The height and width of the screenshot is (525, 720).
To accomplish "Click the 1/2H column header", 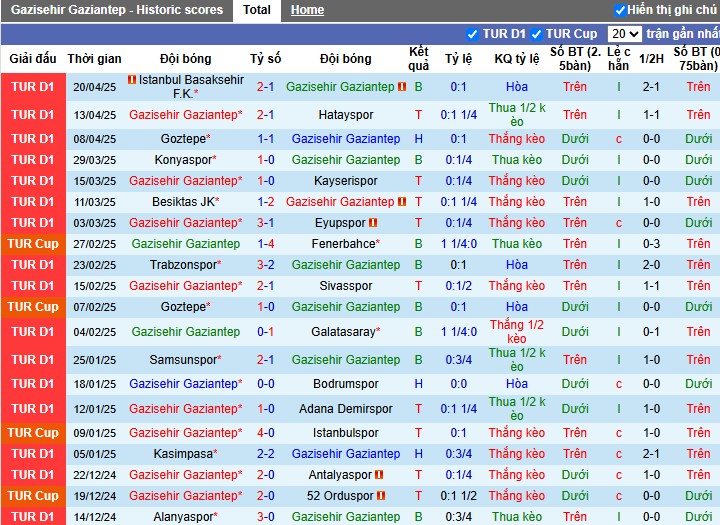I will tap(651, 59).
